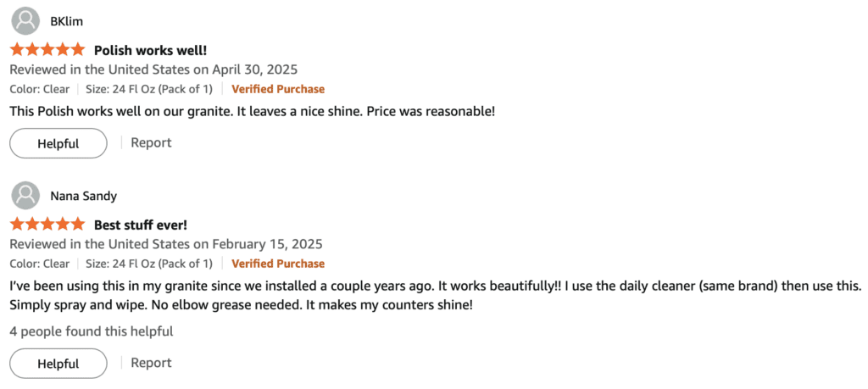Screen dimensions: 868x389
Task: Open the Nana Sandy reviewer profile name
Action: tap(83, 196)
